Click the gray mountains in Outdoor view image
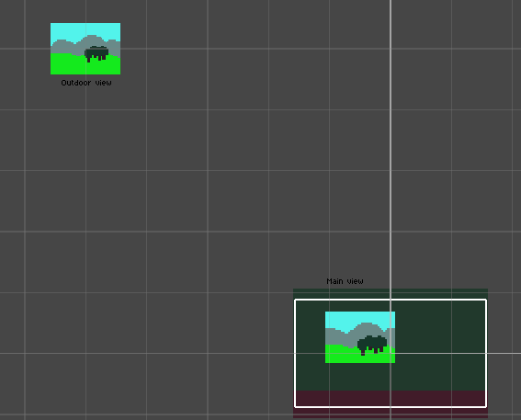Screen dimensions: 521x420 (65, 47)
